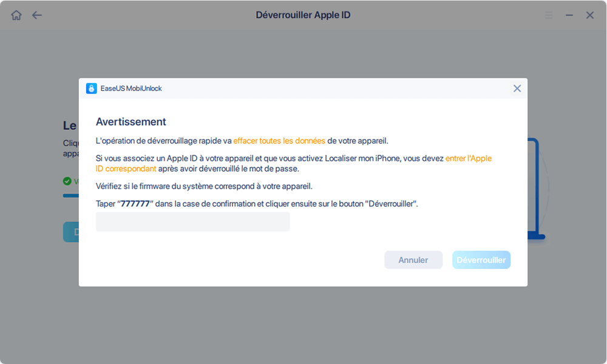The width and height of the screenshot is (607, 364).
Task: Click the home icon in the title bar
Action: (x=16, y=15)
